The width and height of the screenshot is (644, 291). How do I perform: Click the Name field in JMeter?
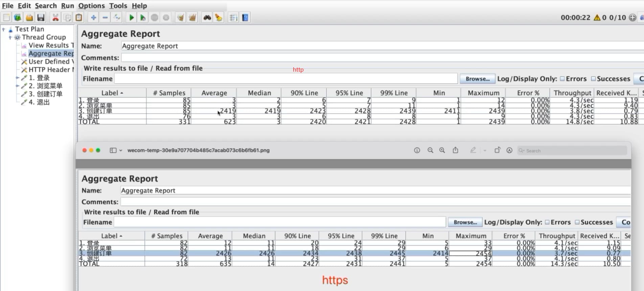(382, 46)
